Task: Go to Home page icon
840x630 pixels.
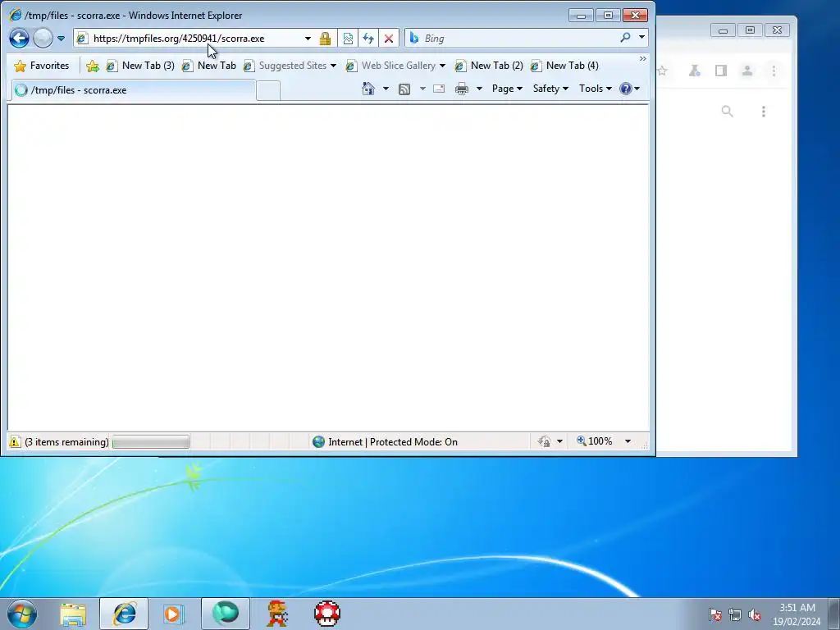Action: pos(368,89)
